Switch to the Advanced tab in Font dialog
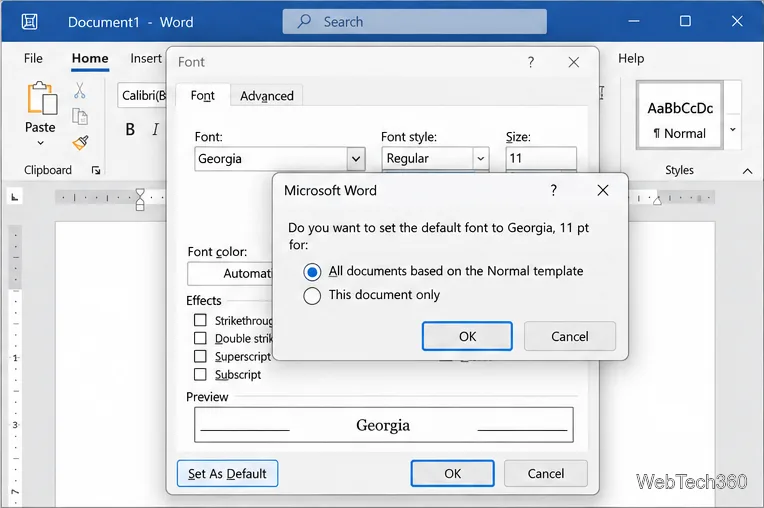Screen dimensions: 764x508 click(267, 96)
